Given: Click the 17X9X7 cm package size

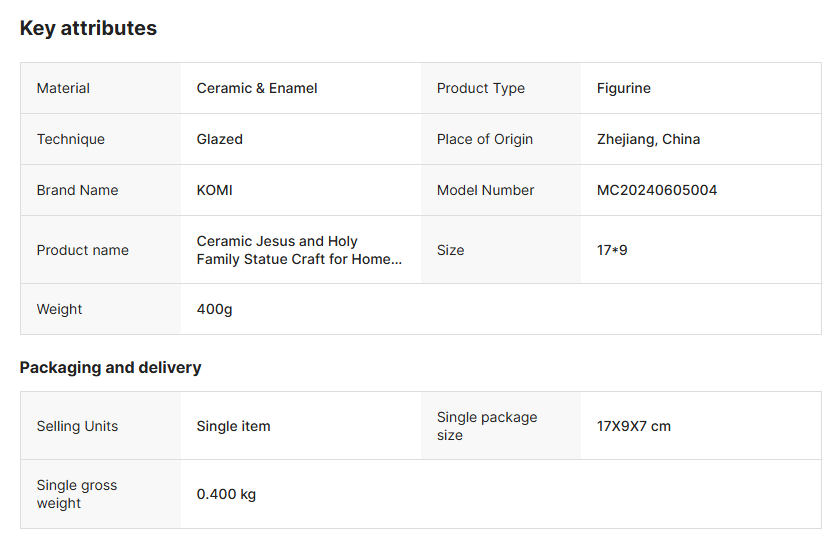Looking at the screenshot, I should [633, 426].
